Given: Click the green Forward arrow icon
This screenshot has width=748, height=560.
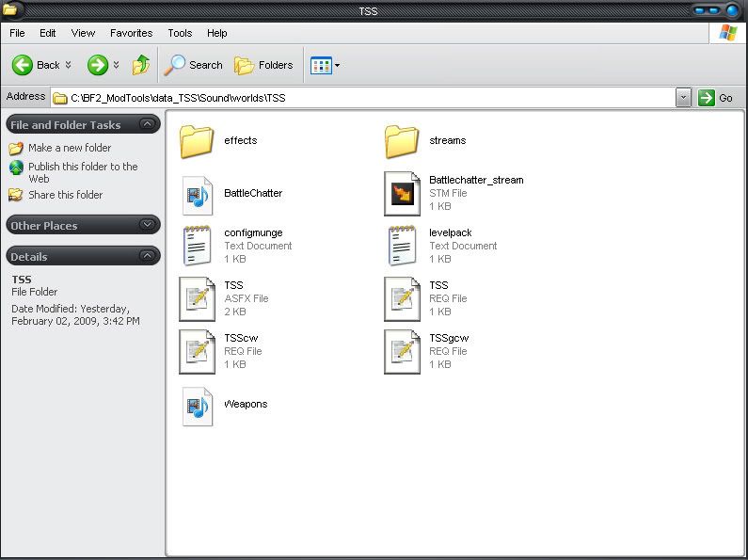Looking at the screenshot, I should click(x=98, y=65).
